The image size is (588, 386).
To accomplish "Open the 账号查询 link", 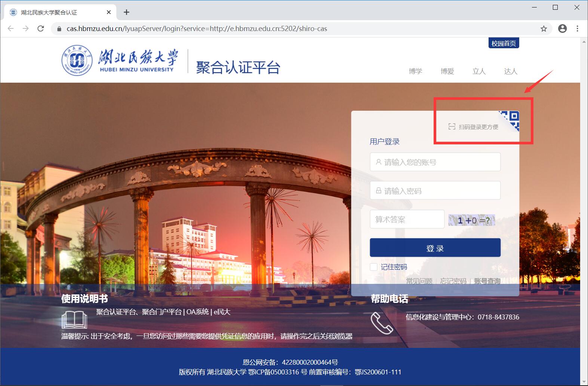I will coord(487,281).
